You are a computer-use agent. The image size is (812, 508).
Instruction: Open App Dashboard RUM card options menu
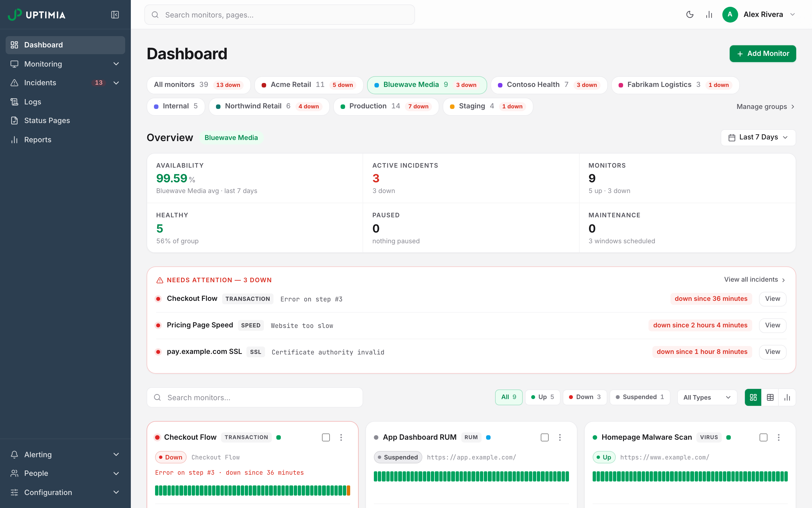click(560, 437)
